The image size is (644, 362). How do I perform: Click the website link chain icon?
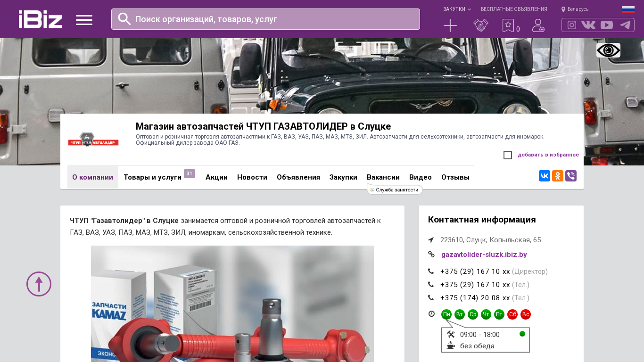point(431,255)
